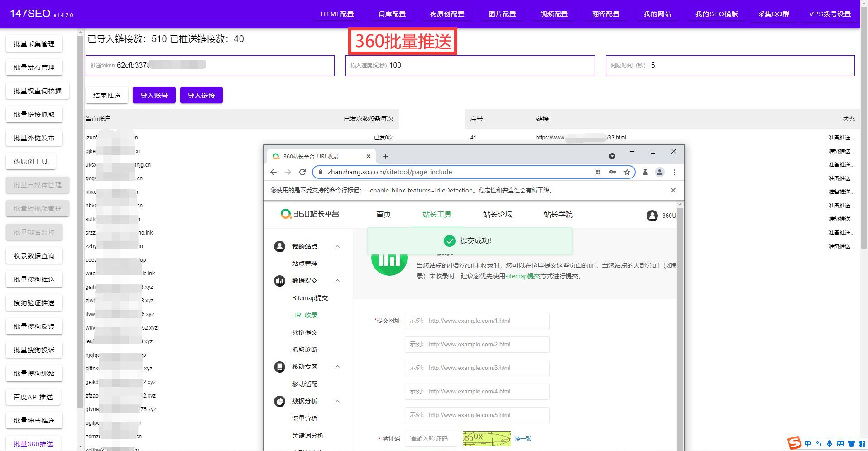Open the 站长论坛 tab
The height and width of the screenshot is (451, 868).
[497, 215]
